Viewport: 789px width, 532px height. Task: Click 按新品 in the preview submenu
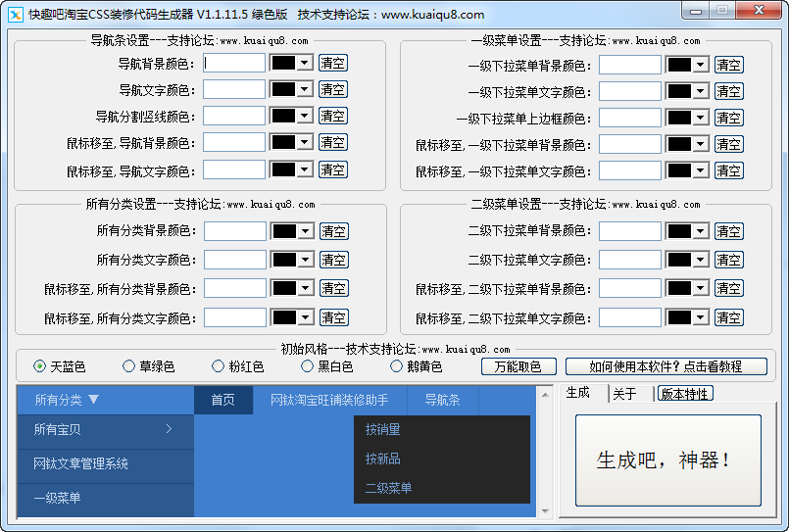coord(383,459)
